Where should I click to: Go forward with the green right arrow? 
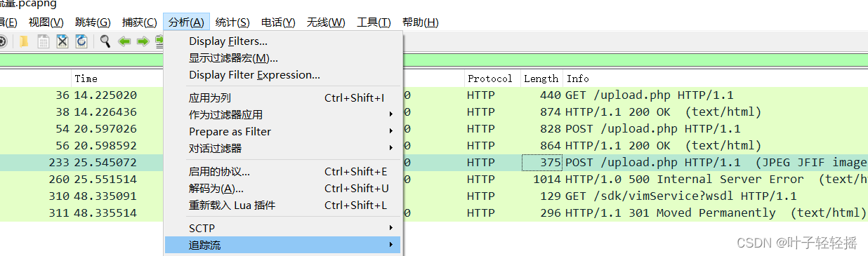pyautogui.click(x=143, y=41)
